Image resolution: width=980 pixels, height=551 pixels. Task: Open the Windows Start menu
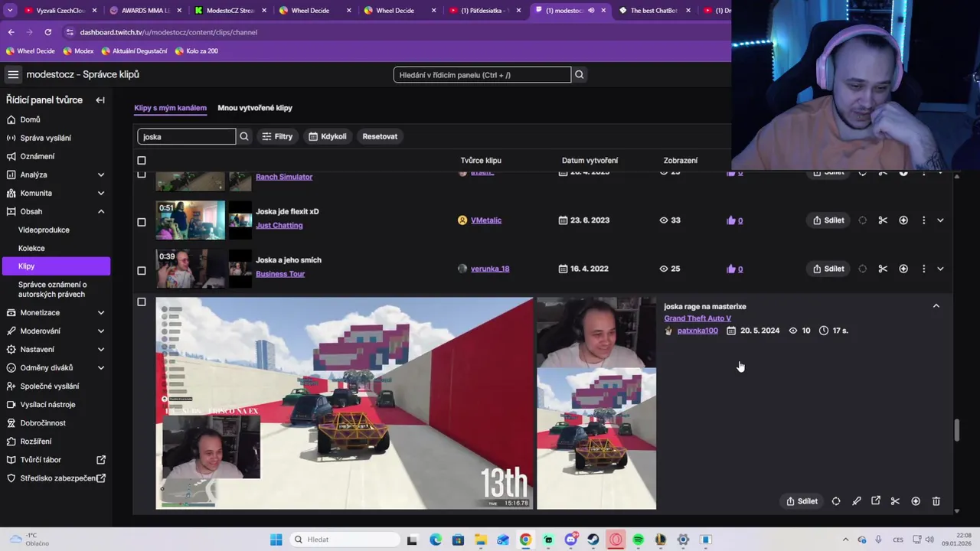276,540
